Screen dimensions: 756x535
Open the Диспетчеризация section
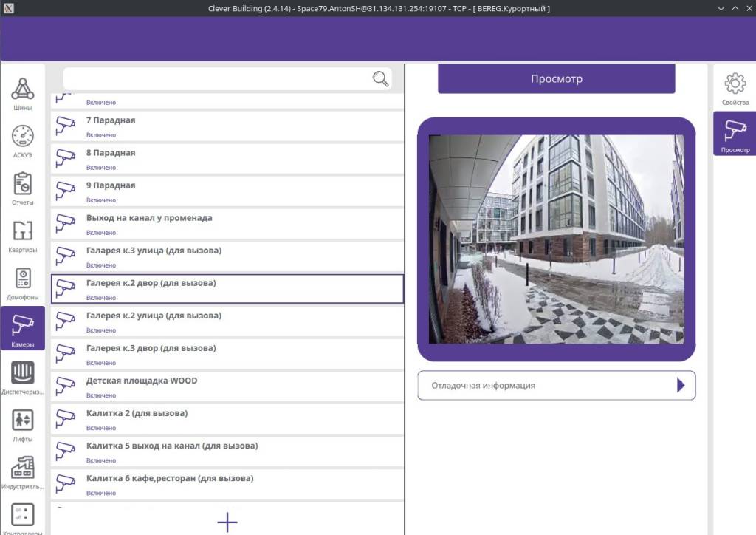coord(23,378)
